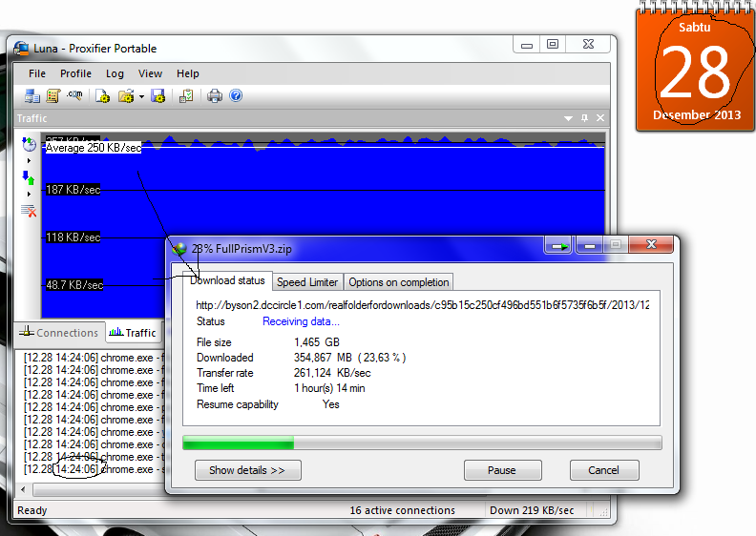Click 'Down 219 KB/sec' in status bar
The height and width of the screenshot is (536, 756).
coord(532,510)
